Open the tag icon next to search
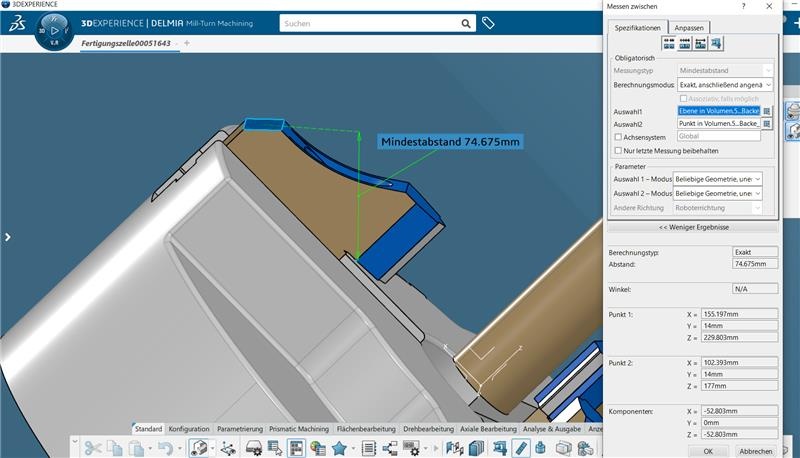Screen dimensions: 800x458 (x=488, y=23)
